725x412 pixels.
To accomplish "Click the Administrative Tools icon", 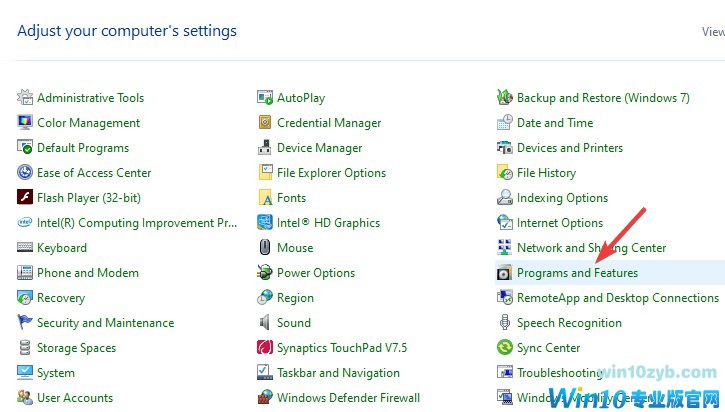I will (x=25, y=98).
